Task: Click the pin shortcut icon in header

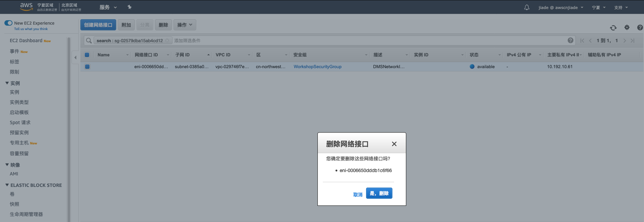Action: tap(129, 7)
